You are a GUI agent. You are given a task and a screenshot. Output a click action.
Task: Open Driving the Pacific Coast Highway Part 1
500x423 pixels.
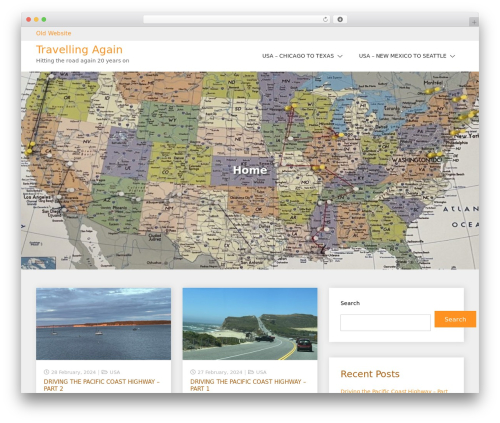[x=248, y=385]
